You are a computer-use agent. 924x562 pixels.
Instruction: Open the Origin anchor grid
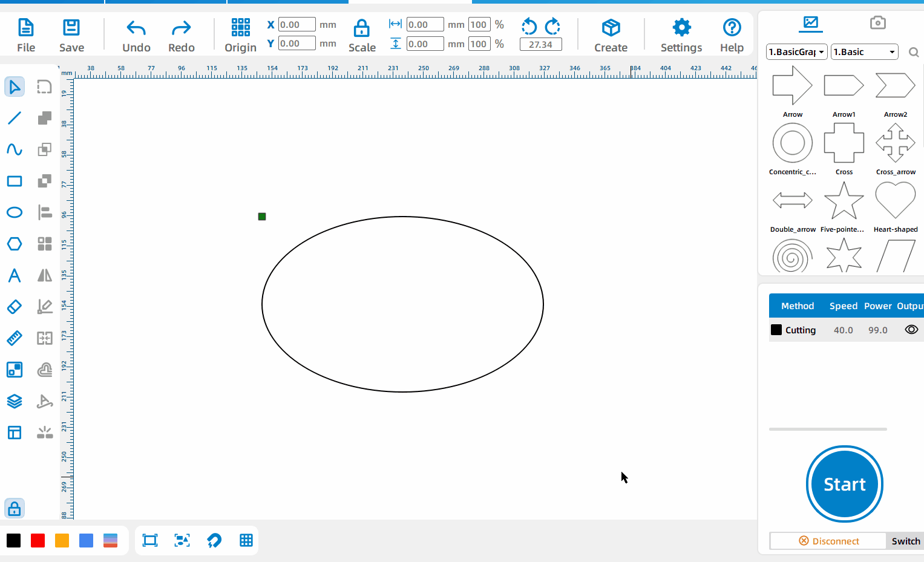(x=240, y=35)
